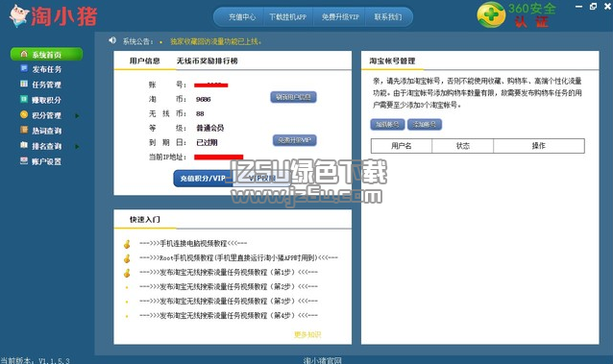
Task: Open the 热词查询 sidebar icon
Action: click(24, 130)
